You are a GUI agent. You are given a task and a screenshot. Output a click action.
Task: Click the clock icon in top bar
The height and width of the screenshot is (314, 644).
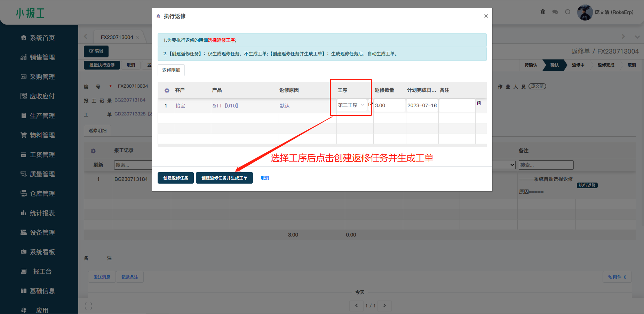(567, 12)
